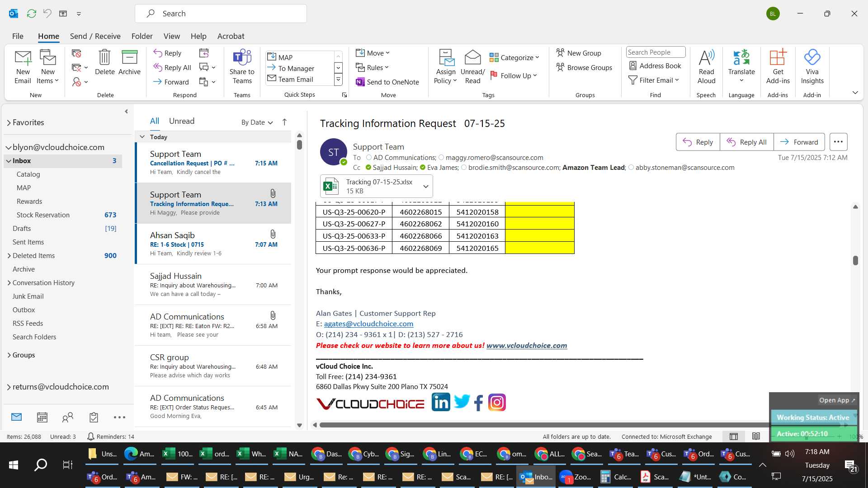Click Reply All in reading pane
Viewport: 868px width, 488px height.
(746, 142)
